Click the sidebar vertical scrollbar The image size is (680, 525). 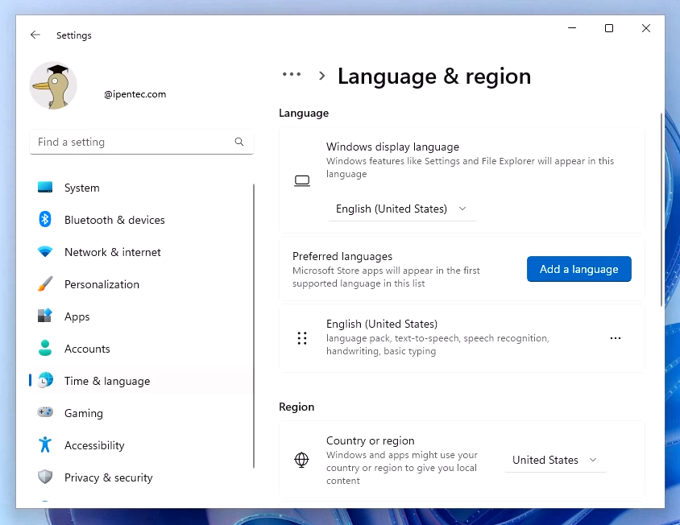(254, 326)
